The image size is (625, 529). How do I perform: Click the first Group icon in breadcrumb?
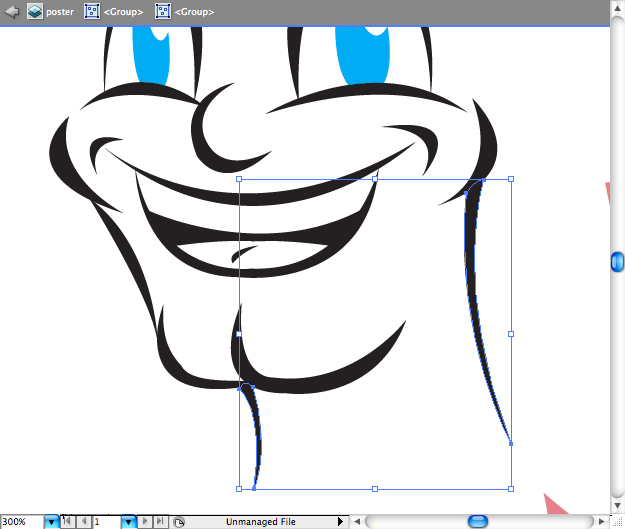pos(92,12)
